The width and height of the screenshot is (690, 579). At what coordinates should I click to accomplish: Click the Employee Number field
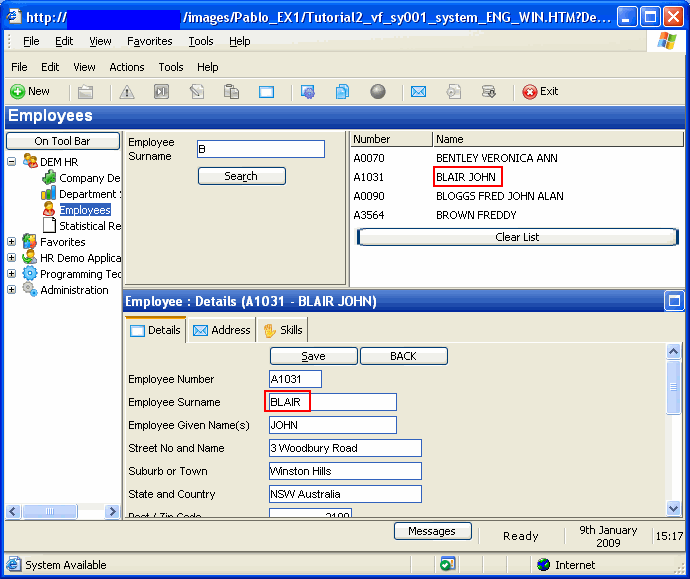(x=295, y=379)
